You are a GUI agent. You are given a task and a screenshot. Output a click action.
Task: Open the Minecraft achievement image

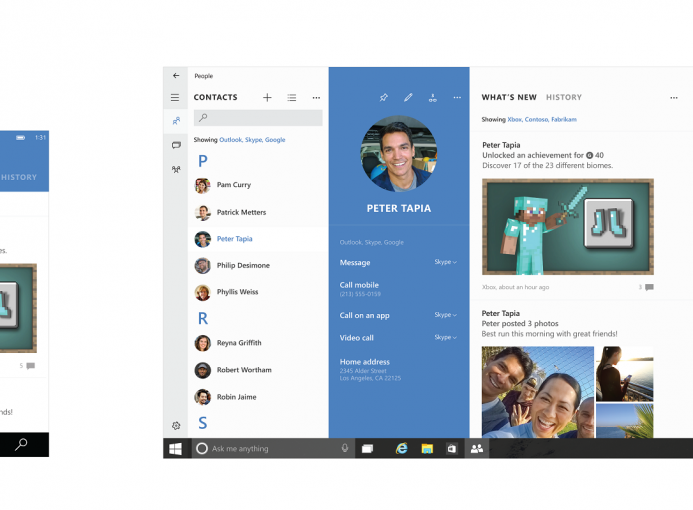point(568,227)
